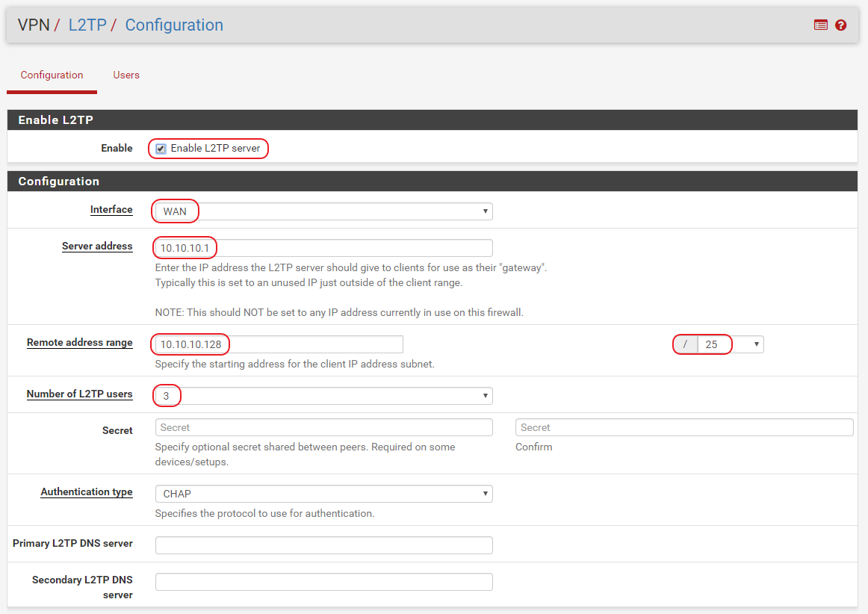Switch to the Users tab
The image size is (868, 614).
coord(126,75)
